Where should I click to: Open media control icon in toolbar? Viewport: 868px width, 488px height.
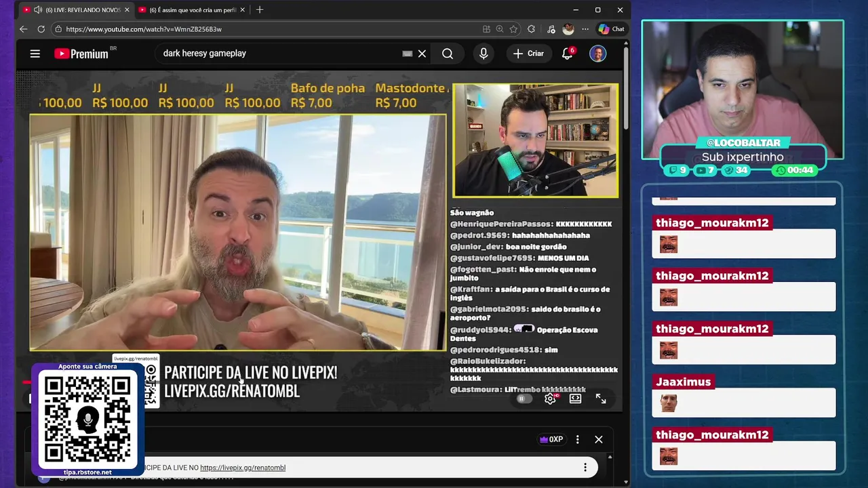(x=550, y=29)
